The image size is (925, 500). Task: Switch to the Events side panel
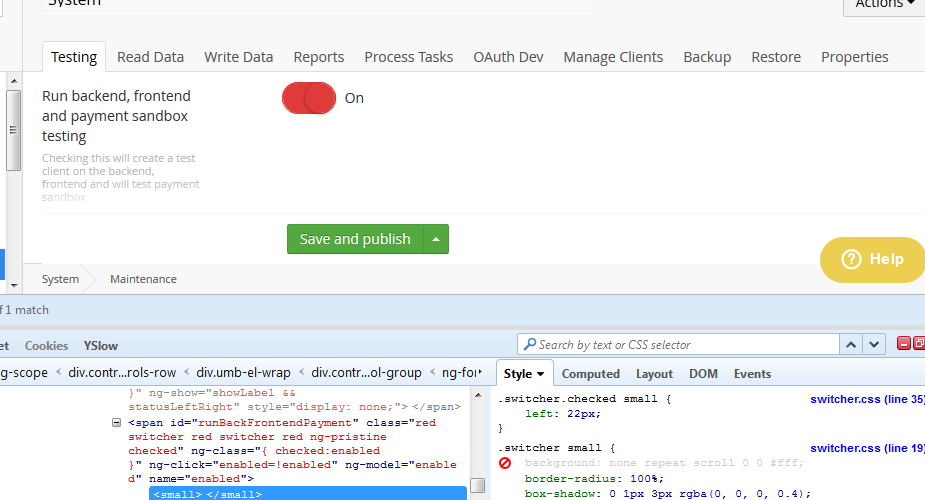pos(752,374)
